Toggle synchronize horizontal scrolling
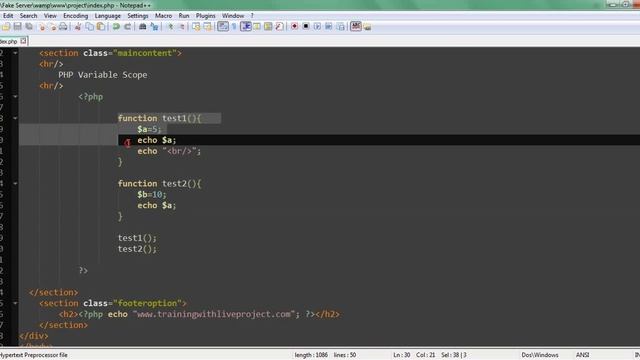640x360 pixels. (x=208, y=27)
